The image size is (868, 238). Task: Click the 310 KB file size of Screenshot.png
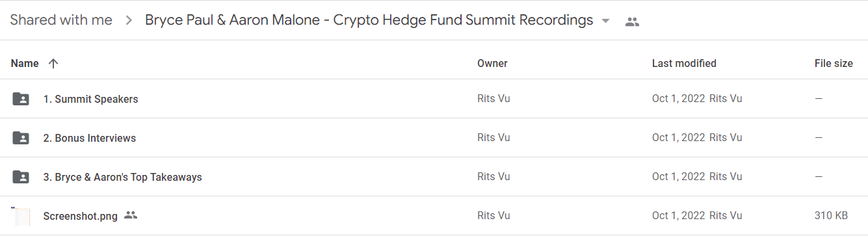[x=831, y=216]
